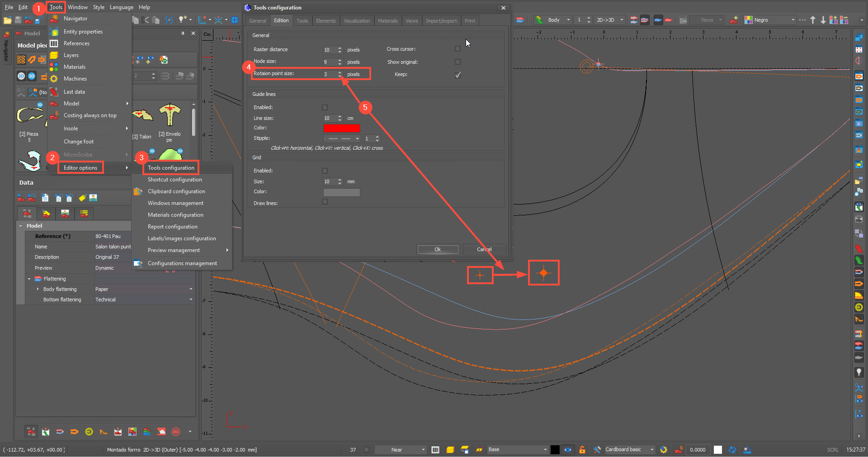Click the blue eye visibility icon in status bar
868x457 pixels.
coord(568,450)
